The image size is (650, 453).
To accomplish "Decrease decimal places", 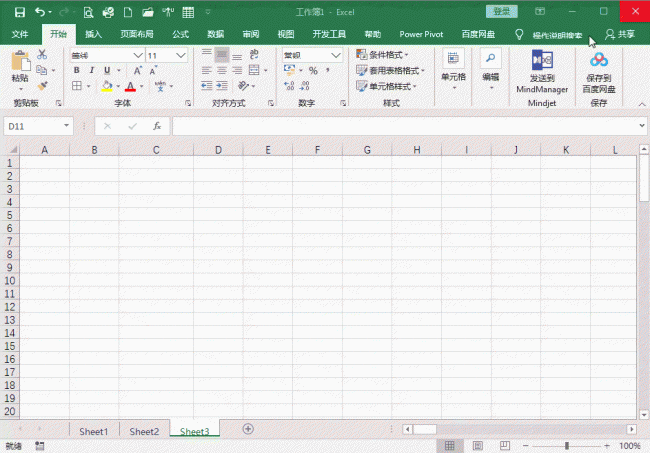I will [x=305, y=86].
